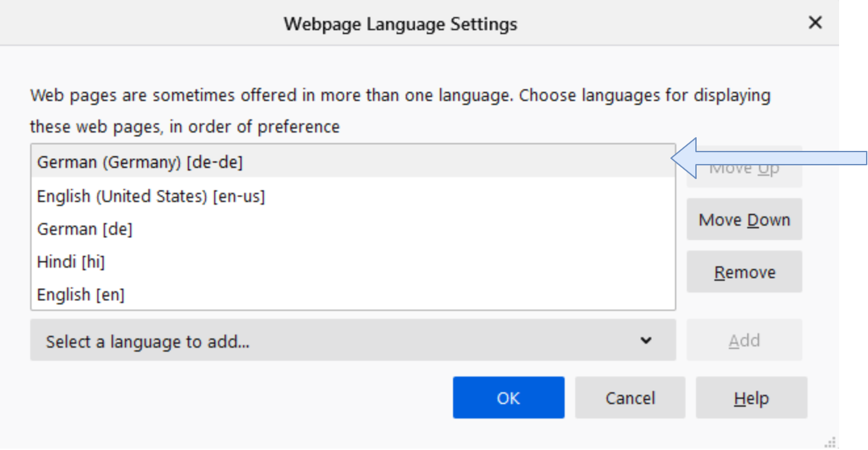Click the Move Up button
This screenshot has width=868, height=450.
point(744,169)
